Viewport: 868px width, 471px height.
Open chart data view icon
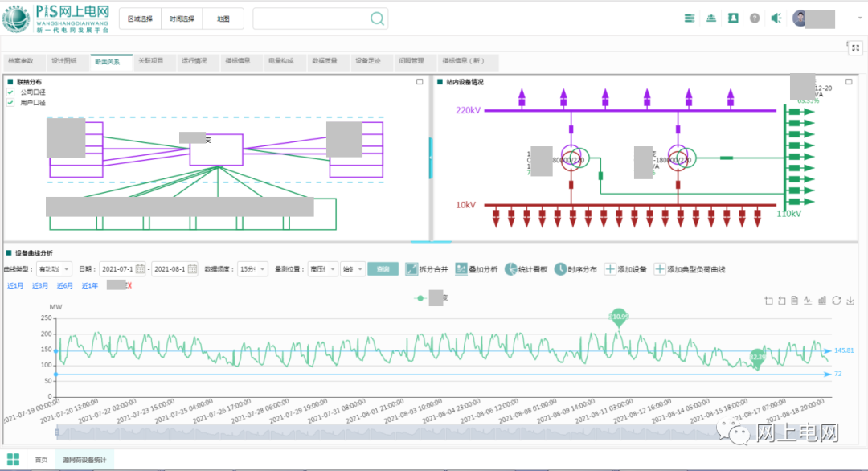[794, 301]
